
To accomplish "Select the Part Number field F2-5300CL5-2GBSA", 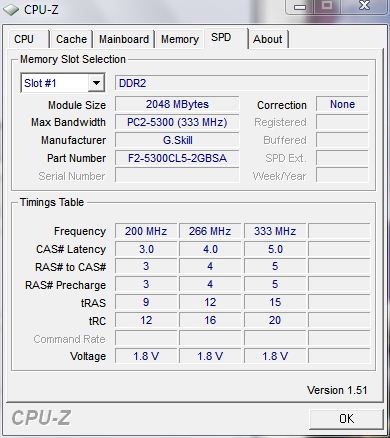I will pos(177,158).
